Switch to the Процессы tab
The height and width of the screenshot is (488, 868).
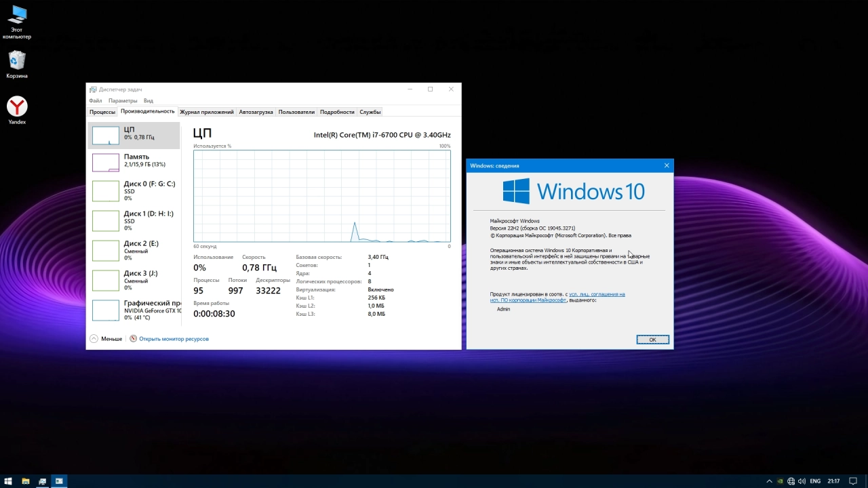[x=102, y=112]
